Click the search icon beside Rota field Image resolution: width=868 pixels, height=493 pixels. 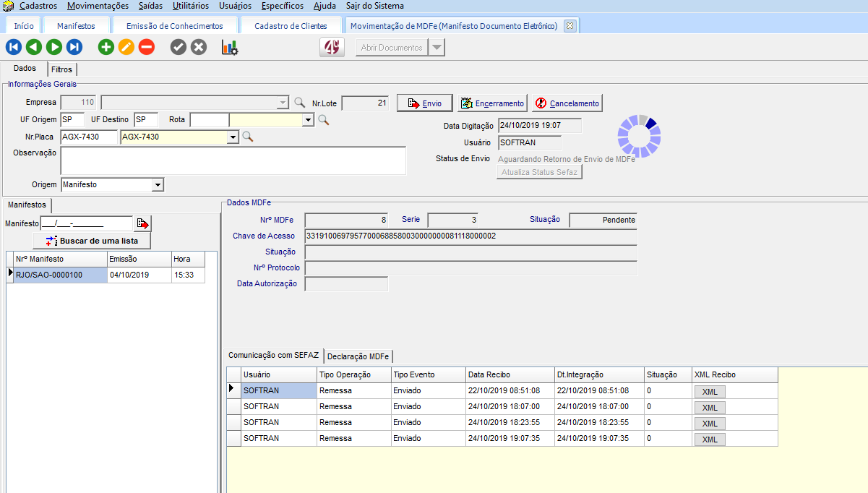click(324, 120)
